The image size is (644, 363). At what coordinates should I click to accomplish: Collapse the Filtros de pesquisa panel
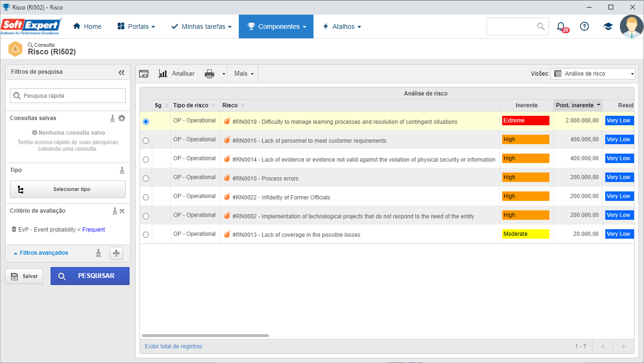point(122,72)
